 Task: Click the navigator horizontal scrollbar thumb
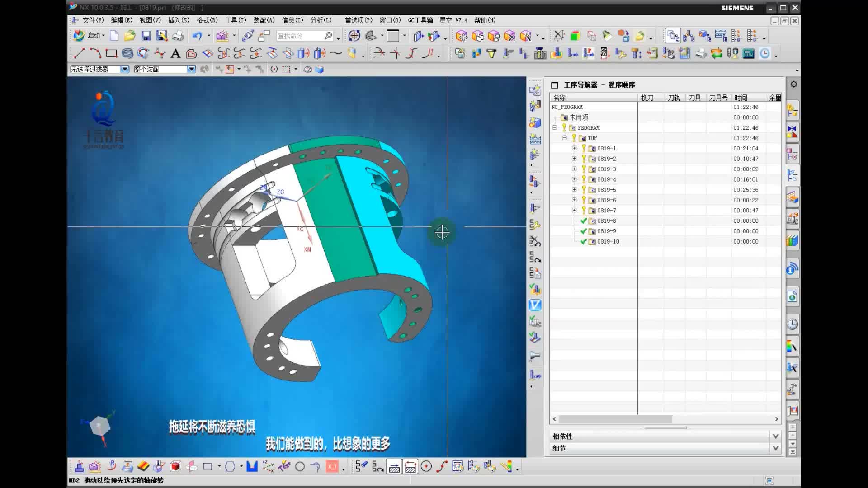[615, 419]
